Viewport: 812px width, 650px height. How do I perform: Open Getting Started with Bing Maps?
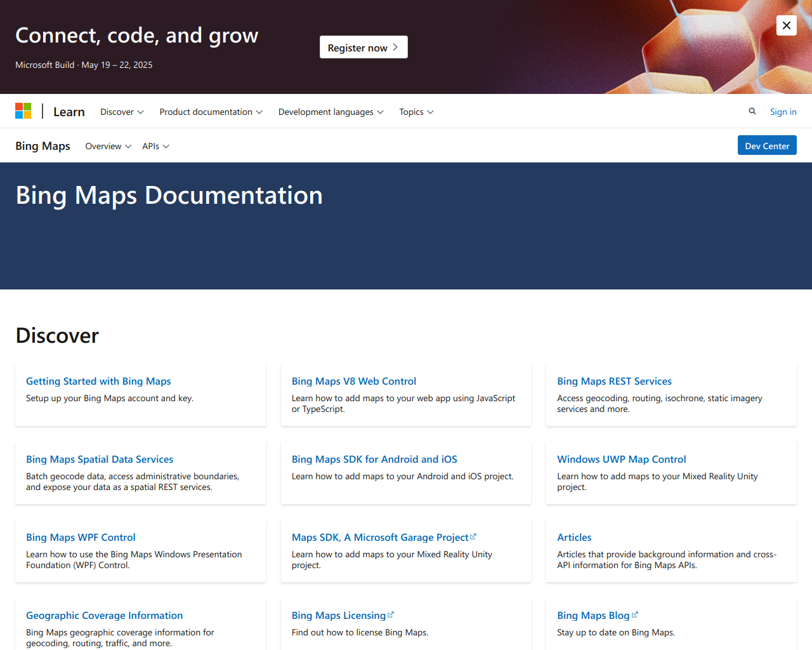tap(98, 381)
